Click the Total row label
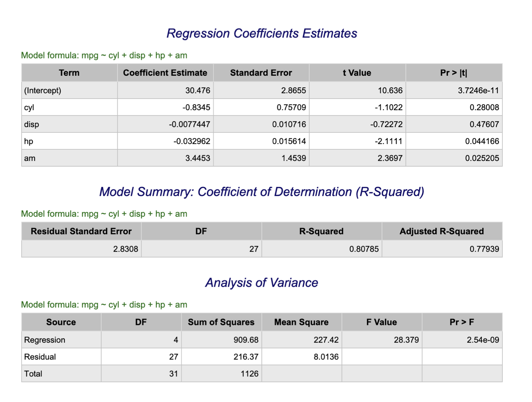The height and width of the screenshot is (402, 532). point(33,374)
